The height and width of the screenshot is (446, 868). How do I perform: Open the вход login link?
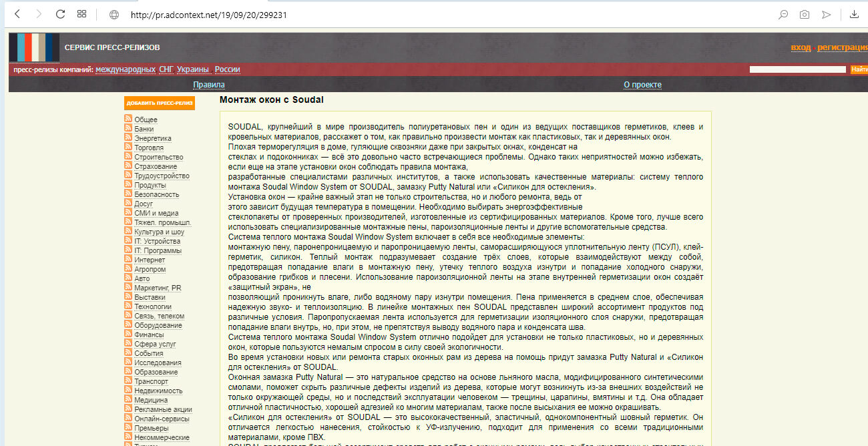tap(801, 47)
